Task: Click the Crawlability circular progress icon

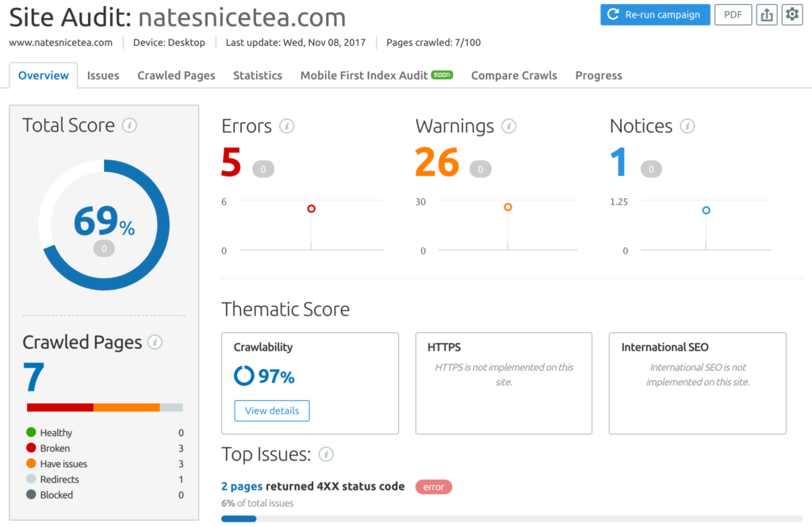Action: point(244,376)
